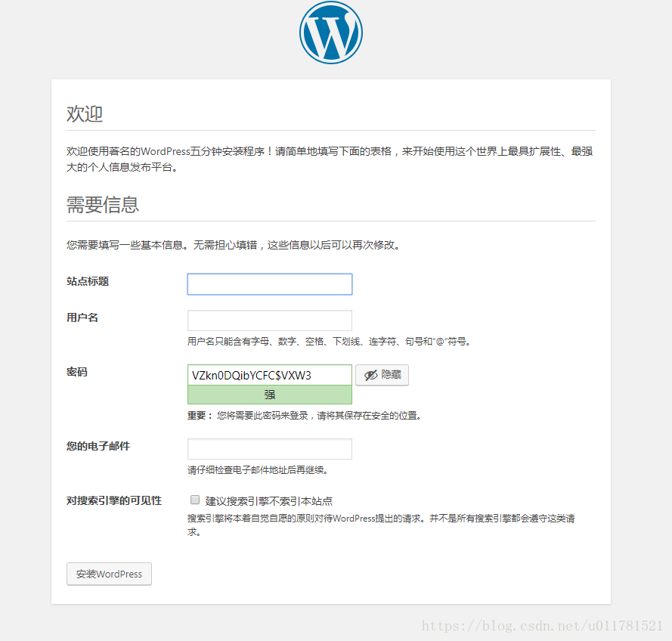Click the green 强 password strength bar
This screenshot has height=641, width=672.
click(x=270, y=395)
